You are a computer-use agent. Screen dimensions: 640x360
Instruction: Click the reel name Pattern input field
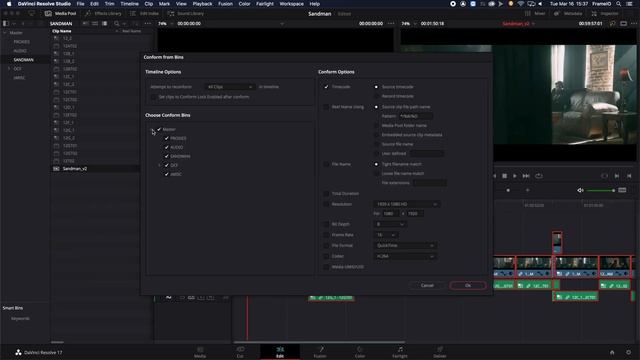tap(416, 116)
